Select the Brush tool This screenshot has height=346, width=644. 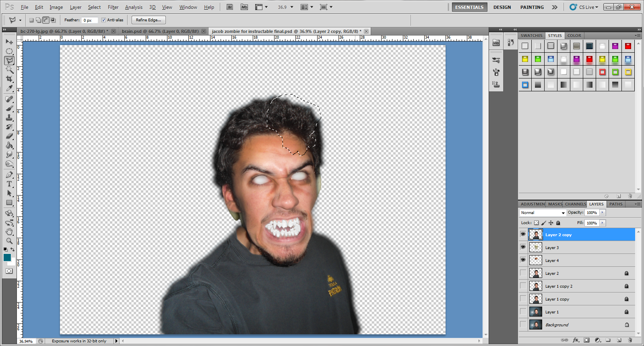(x=9, y=108)
